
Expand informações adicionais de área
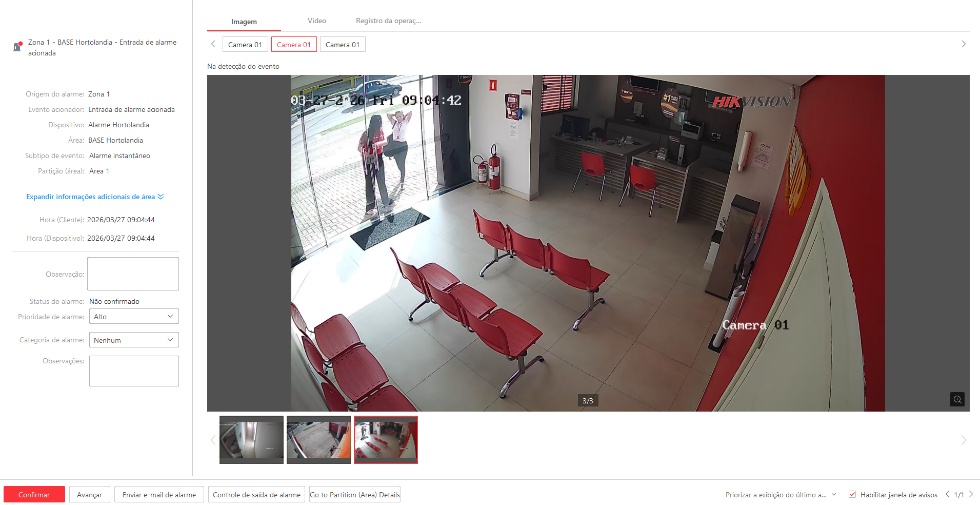95,197
